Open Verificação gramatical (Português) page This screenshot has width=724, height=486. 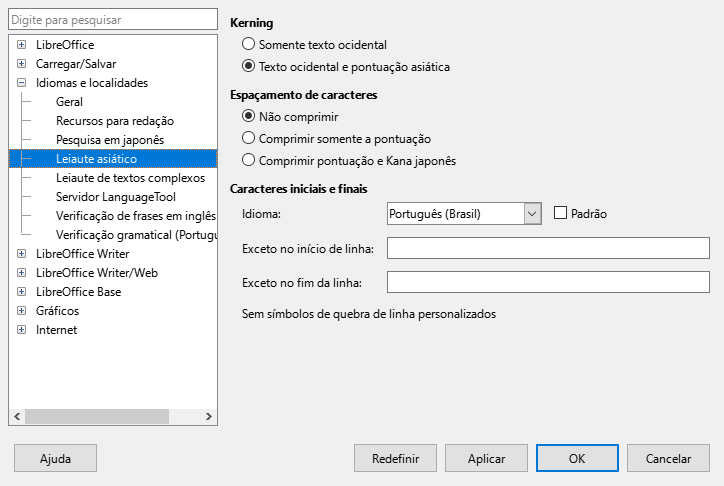pos(136,234)
